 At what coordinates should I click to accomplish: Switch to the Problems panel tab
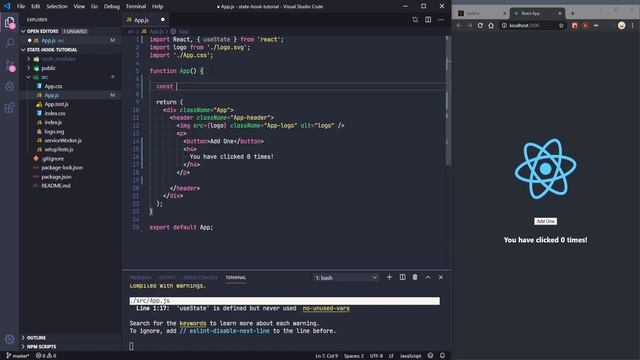[x=140, y=278]
